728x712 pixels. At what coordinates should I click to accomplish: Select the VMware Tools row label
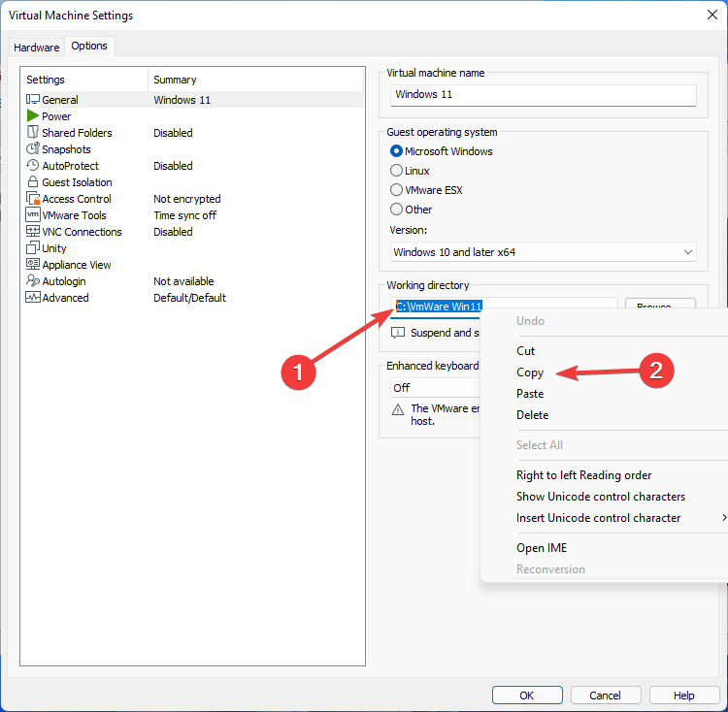tap(75, 215)
